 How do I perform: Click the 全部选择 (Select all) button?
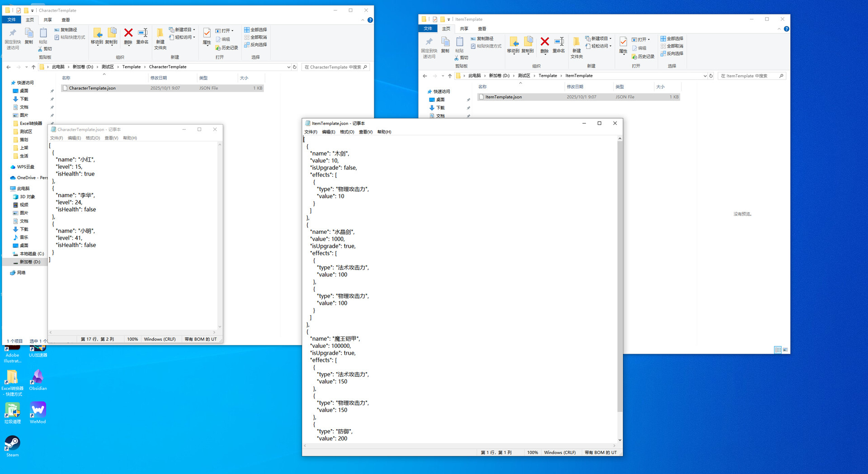point(256,29)
